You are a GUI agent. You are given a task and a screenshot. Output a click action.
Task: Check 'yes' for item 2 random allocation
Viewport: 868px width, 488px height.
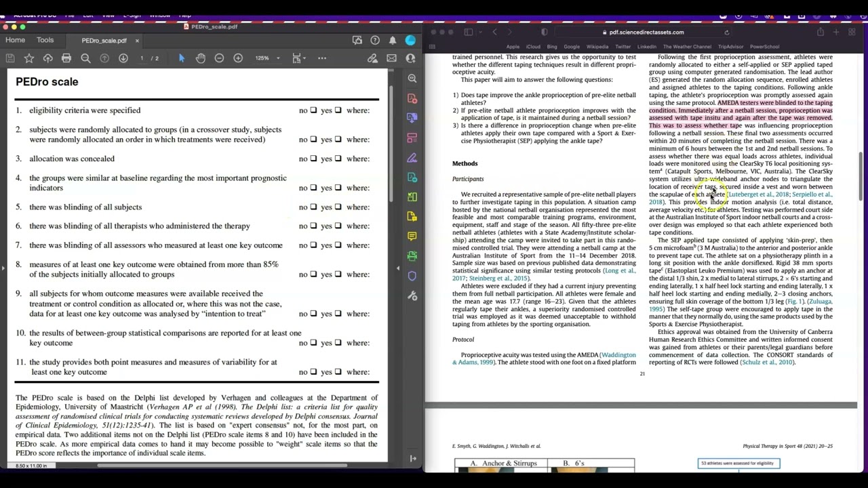338,140
